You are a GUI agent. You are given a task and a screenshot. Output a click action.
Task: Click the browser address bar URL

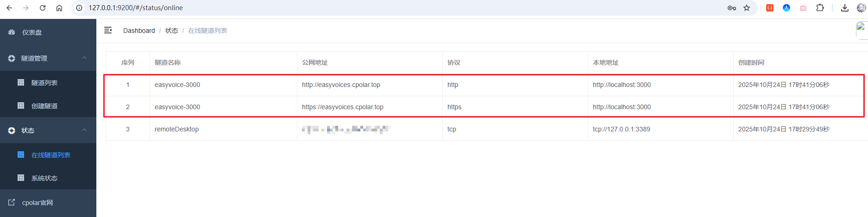(x=136, y=8)
